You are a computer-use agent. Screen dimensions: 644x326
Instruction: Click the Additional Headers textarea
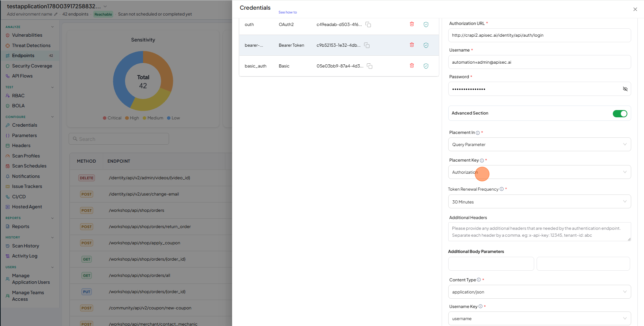pyautogui.click(x=539, y=232)
